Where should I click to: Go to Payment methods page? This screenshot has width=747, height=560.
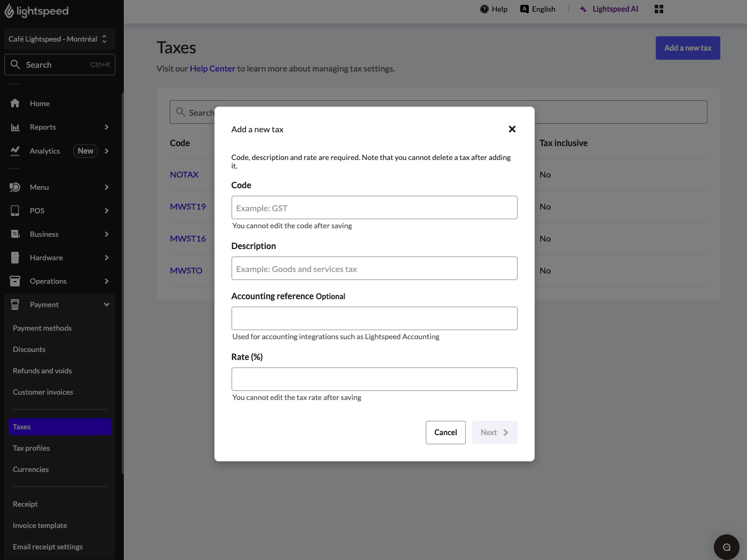point(42,328)
